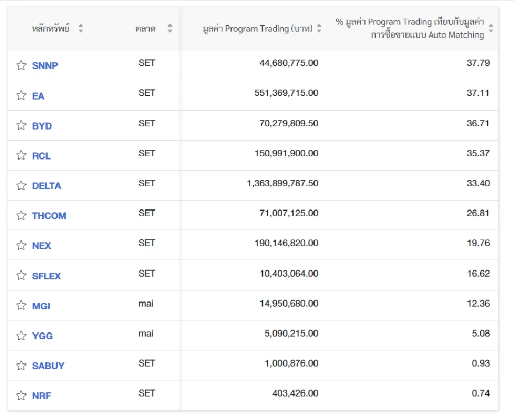Sort by มูลค่า Program Trading (บาท)

(x=319, y=28)
